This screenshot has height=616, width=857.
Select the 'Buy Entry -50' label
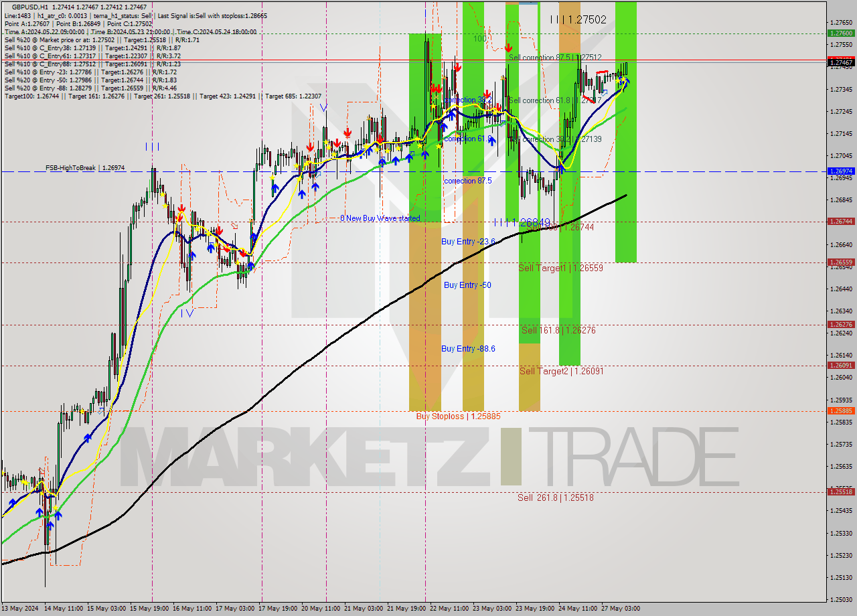[467, 285]
